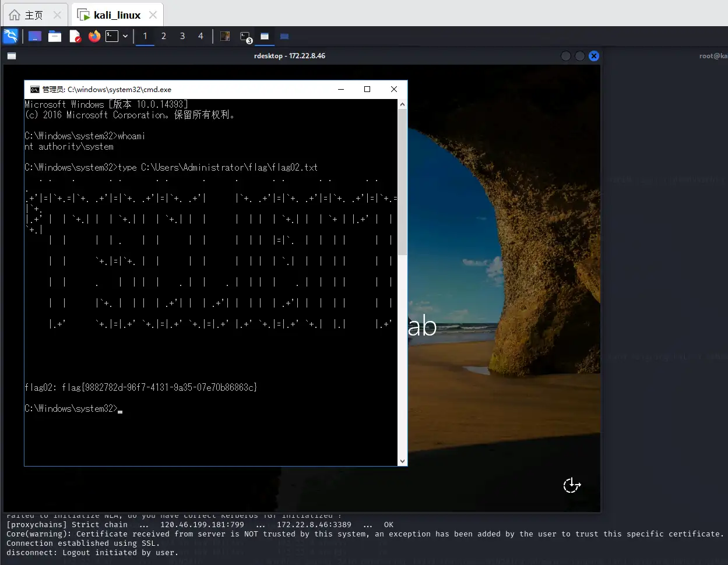This screenshot has width=728, height=565.
Task: Click the 'nt authority\system' output line
Action: 69,146
